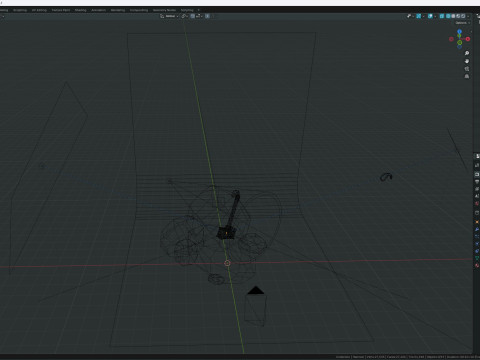This screenshot has height=360, width=480.
Task: Open the overlays settings dropdown arrow
Action: click(x=435, y=16)
